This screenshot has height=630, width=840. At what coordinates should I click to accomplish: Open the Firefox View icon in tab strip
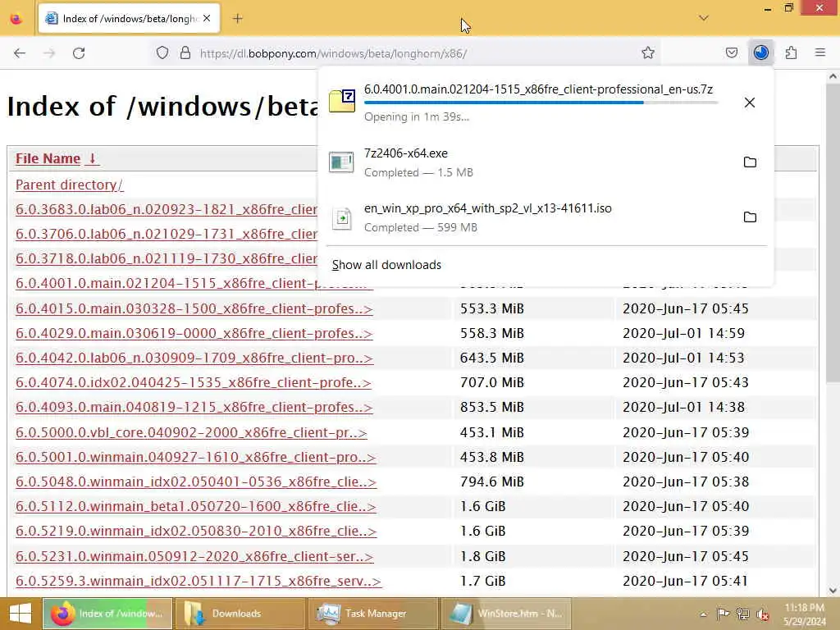click(x=16, y=19)
